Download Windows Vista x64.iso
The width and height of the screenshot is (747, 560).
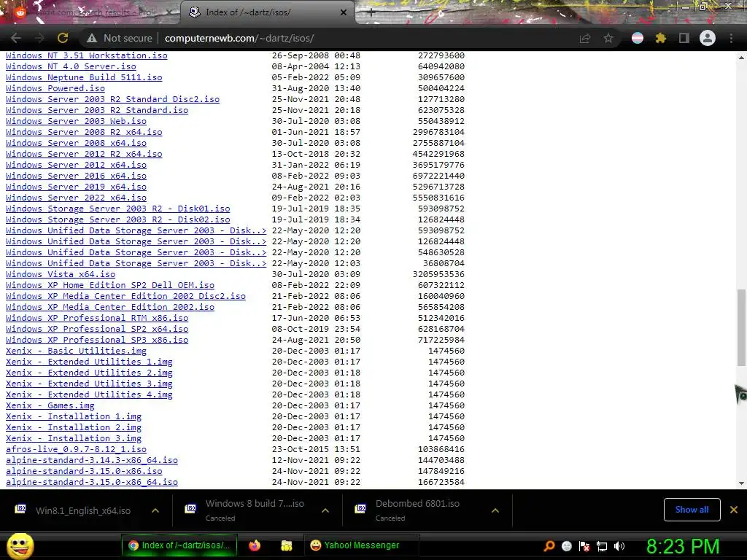point(61,274)
